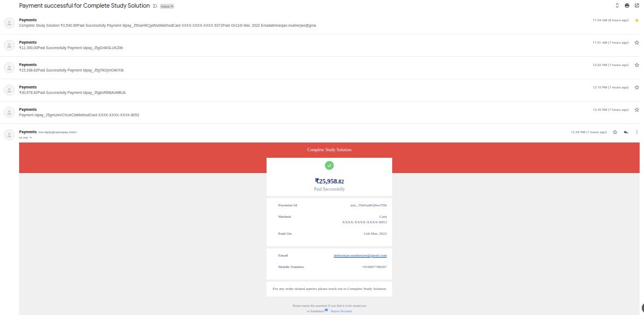Open the conversation in a new window

(x=636, y=5)
